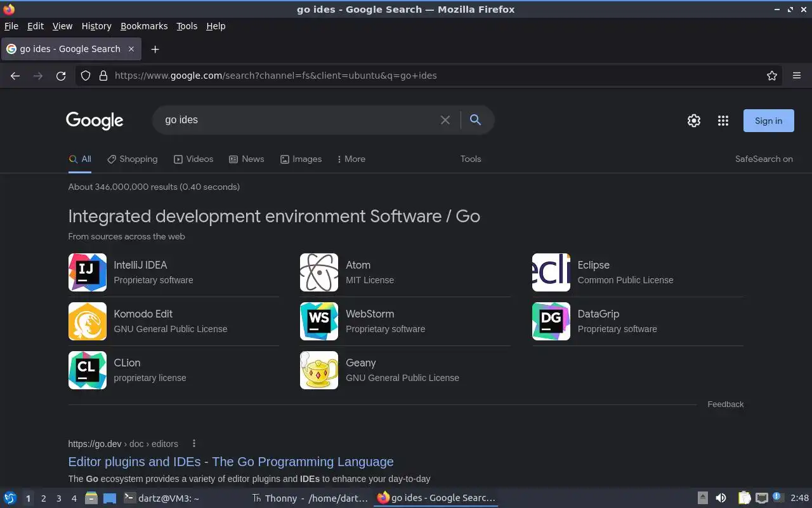Open the Atom logo thumbnail
Viewport: 812px width, 508px height.
tap(319, 272)
